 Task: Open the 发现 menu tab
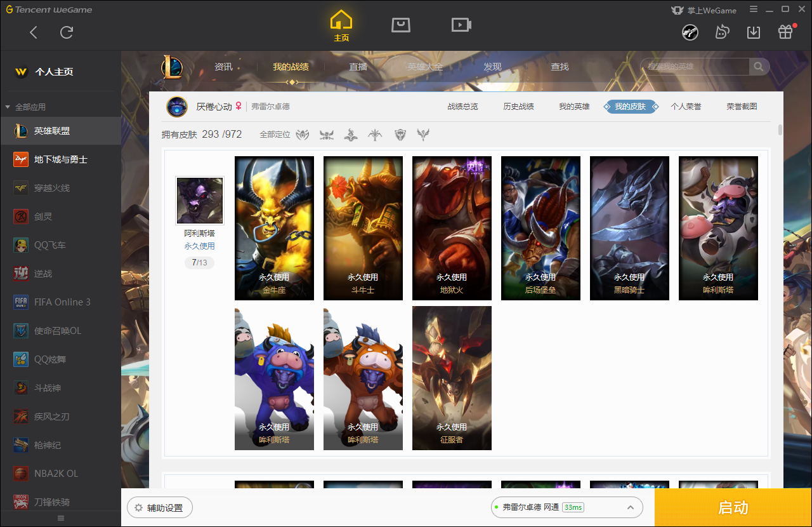click(492, 67)
